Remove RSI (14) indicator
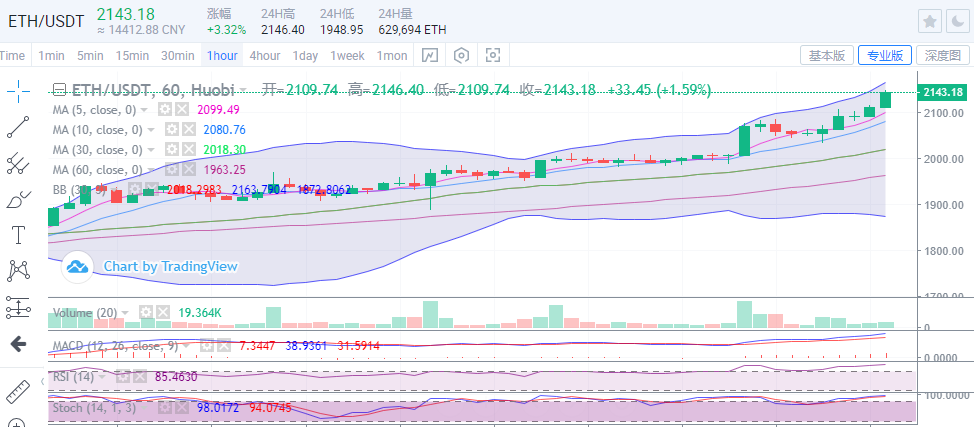The width and height of the screenshot is (974, 427). pyautogui.click(x=139, y=377)
